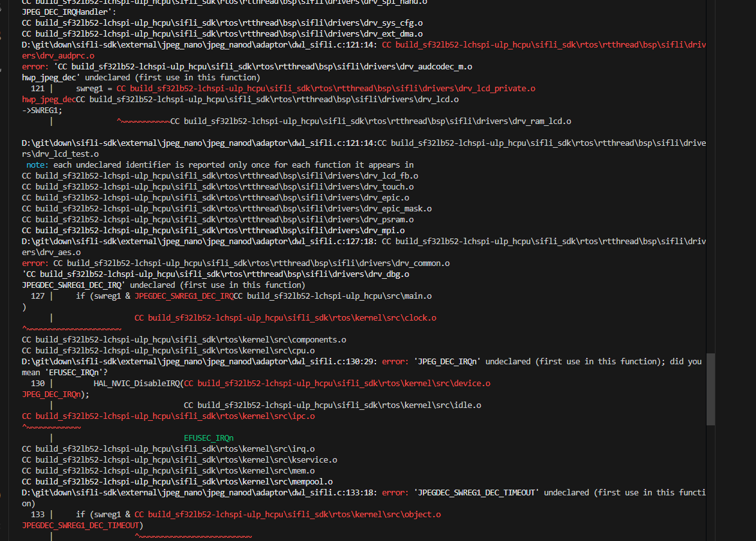Click the kernel kservice.o output line

[x=179, y=460]
